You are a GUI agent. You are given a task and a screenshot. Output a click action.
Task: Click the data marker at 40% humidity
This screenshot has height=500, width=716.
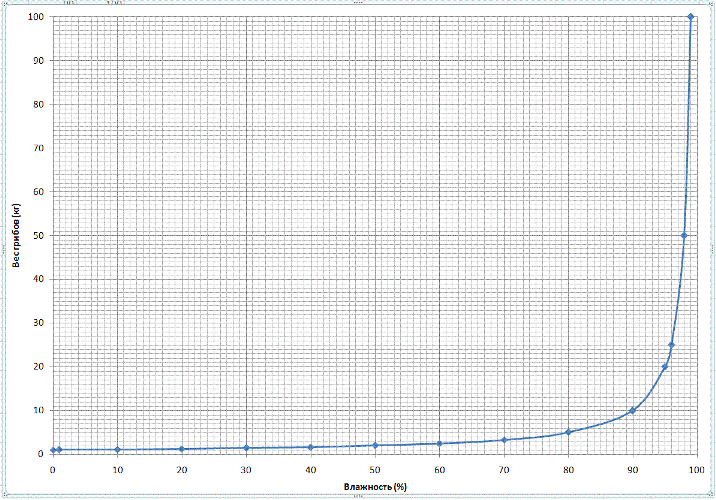(311, 447)
